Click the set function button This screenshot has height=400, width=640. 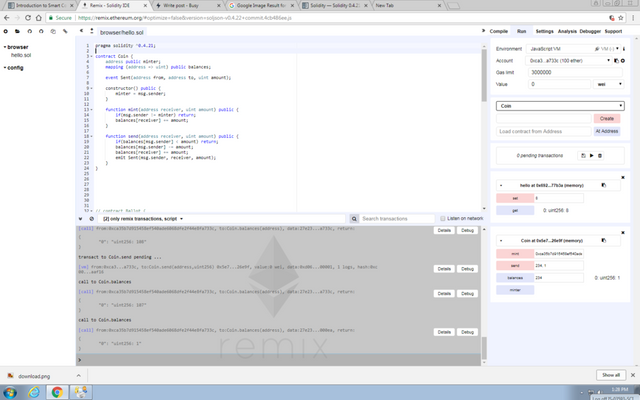[515, 198]
